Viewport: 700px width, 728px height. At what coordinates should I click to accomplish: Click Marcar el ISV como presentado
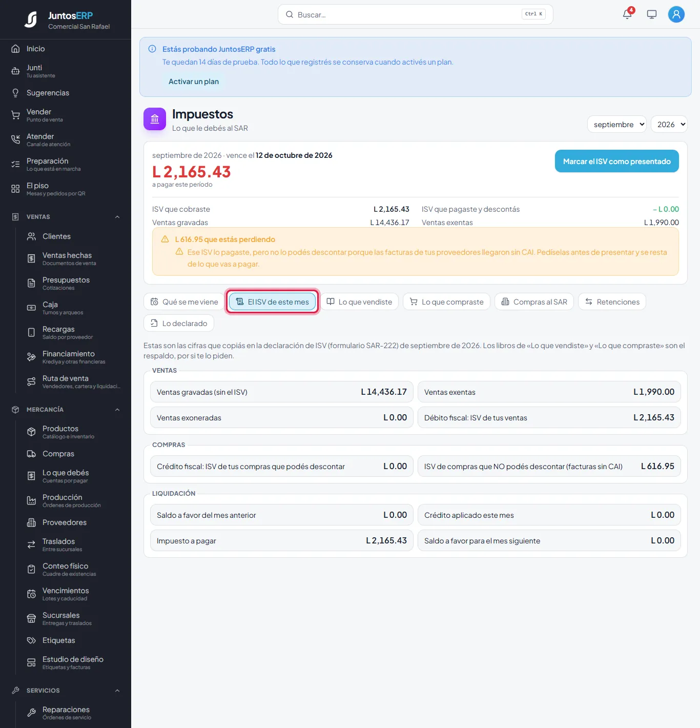click(616, 161)
